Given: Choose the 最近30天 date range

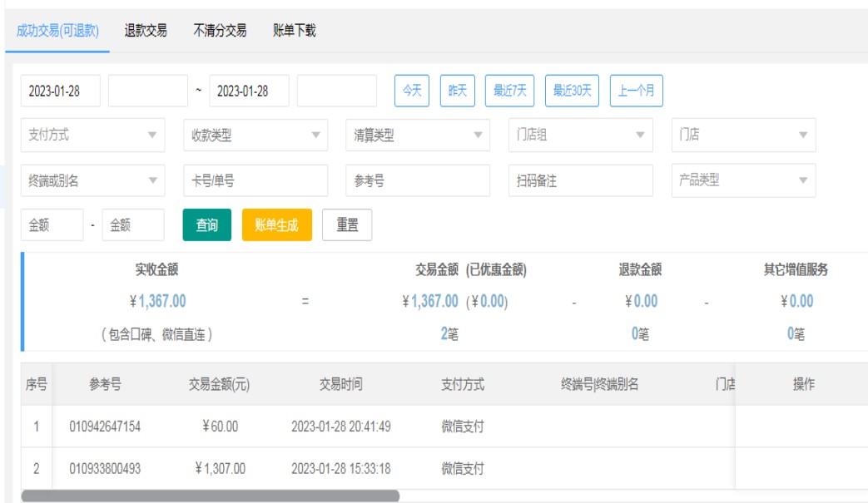Looking at the screenshot, I should tap(573, 91).
